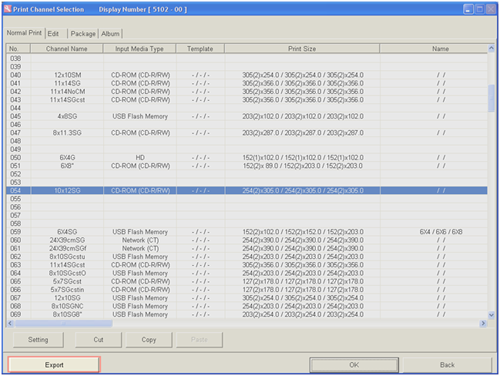This screenshot has width=500, height=376.
Task: Select highlighted channel 10x12SG row 054
Action: point(247,191)
